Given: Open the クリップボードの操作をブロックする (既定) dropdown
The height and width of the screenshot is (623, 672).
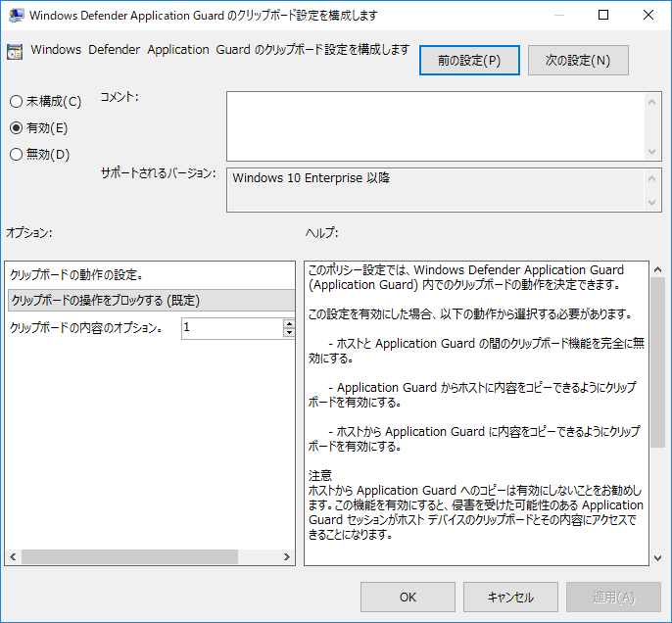Looking at the screenshot, I should pyautogui.click(x=151, y=301).
